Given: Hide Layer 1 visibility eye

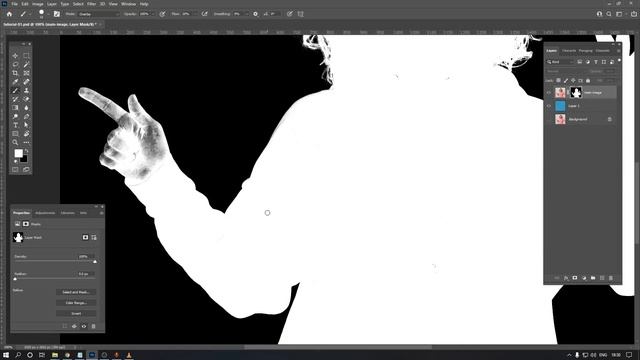Looking at the screenshot, I should pyautogui.click(x=549, y=106).
